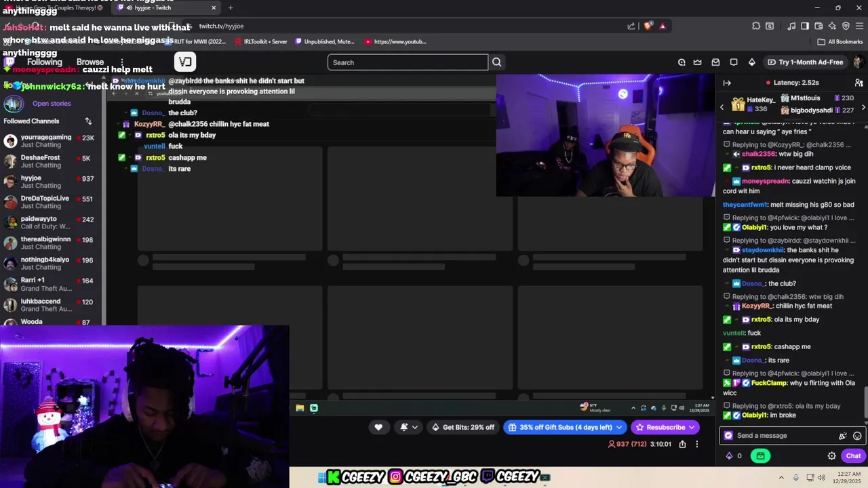Viewport: 868px width, 488px height.
Task: Click the Windows taskbar volume icon
Action: click(x=821, y=478)
